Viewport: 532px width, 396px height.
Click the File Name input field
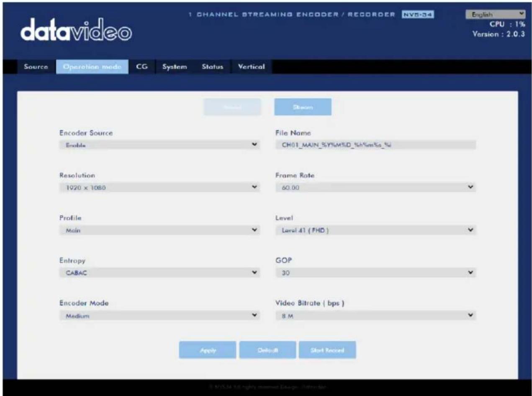coord(376,145)
